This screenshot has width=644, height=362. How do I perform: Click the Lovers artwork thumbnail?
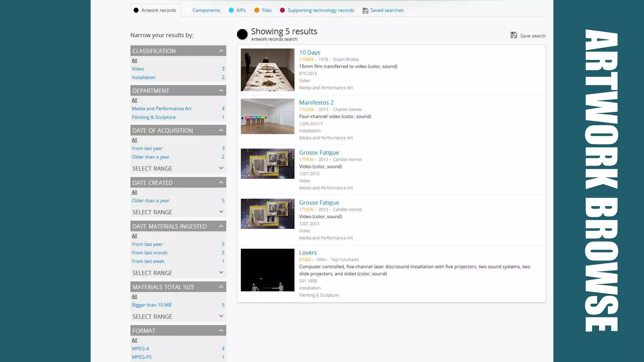[x=267, y=270]
